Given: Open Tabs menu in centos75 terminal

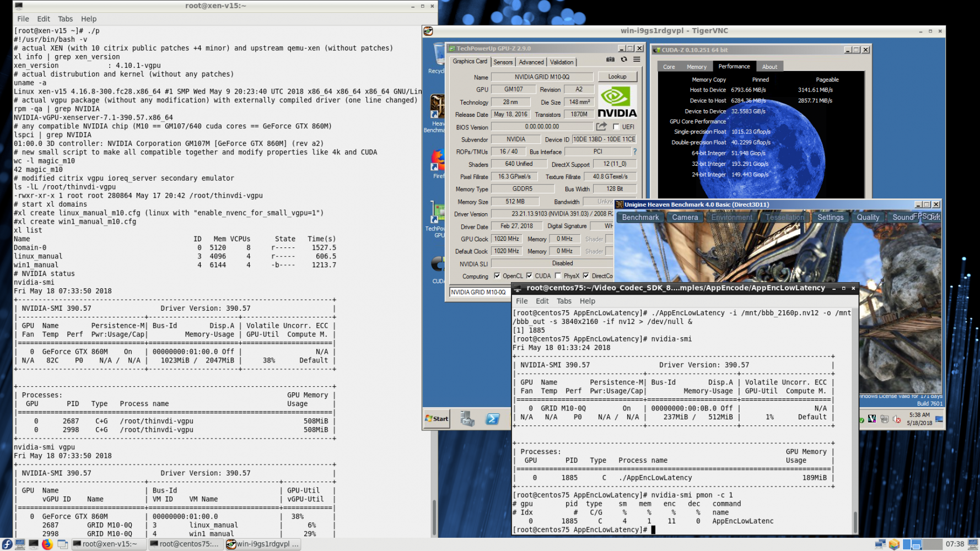Looking at the screenshot, I should click(x=564, y=301).
